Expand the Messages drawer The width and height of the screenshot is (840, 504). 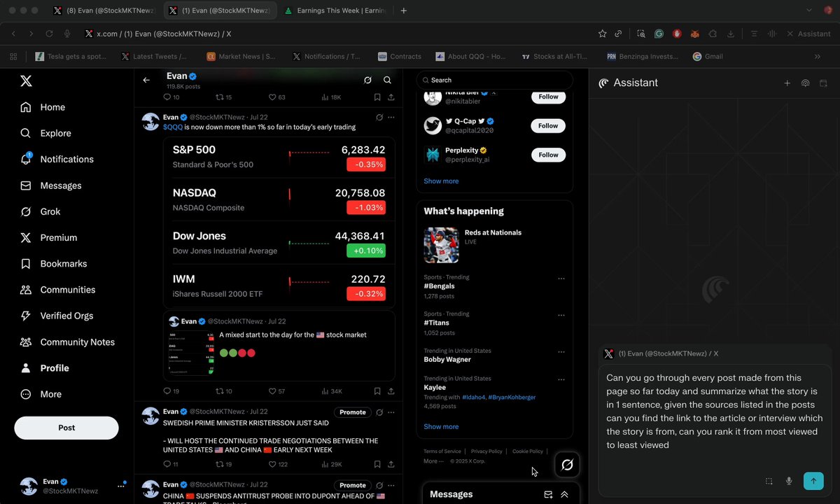(x=564, y=494)
